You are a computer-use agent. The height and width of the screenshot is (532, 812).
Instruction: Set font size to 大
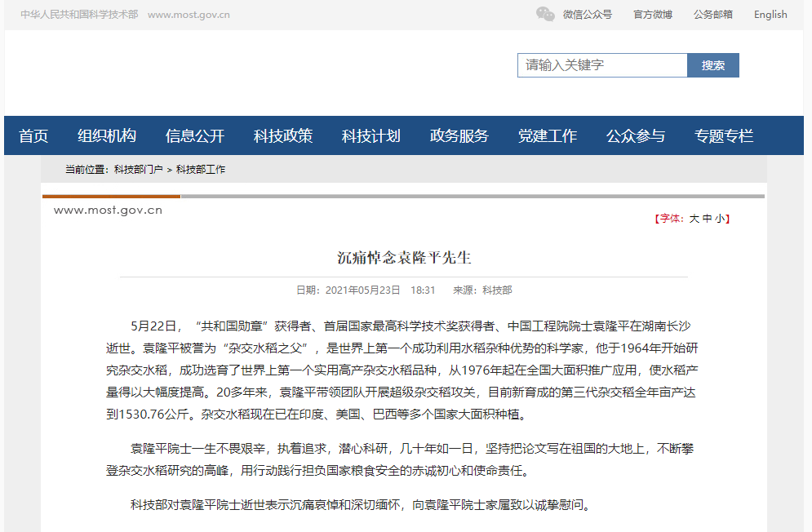(694, 219)
